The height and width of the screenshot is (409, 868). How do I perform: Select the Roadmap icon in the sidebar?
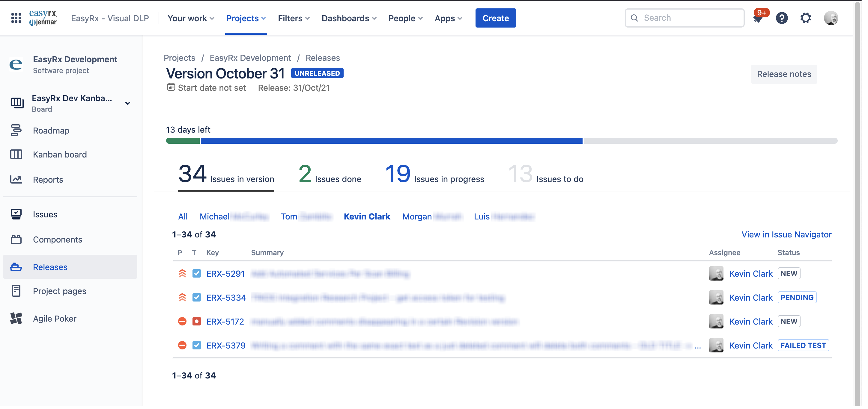point(16,130)
